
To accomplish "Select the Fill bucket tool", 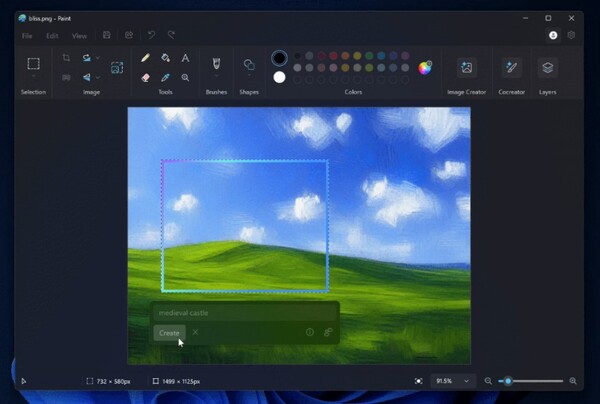I will (x=165, y=58).
